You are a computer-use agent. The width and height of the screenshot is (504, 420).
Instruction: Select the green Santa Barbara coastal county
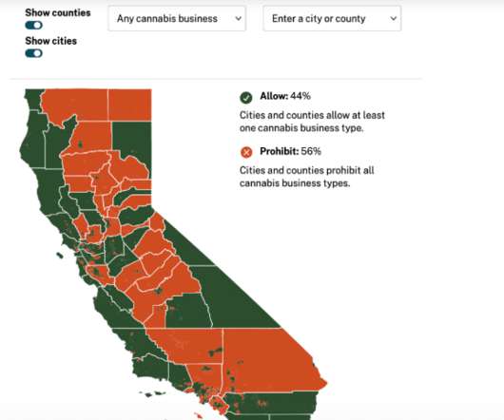pyautogui.click(x=149, y=370)
